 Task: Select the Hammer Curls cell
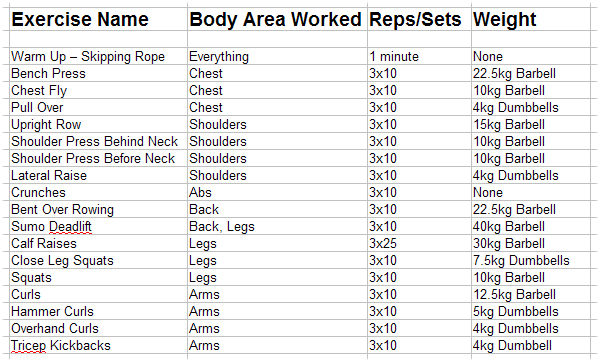(98, 311)
